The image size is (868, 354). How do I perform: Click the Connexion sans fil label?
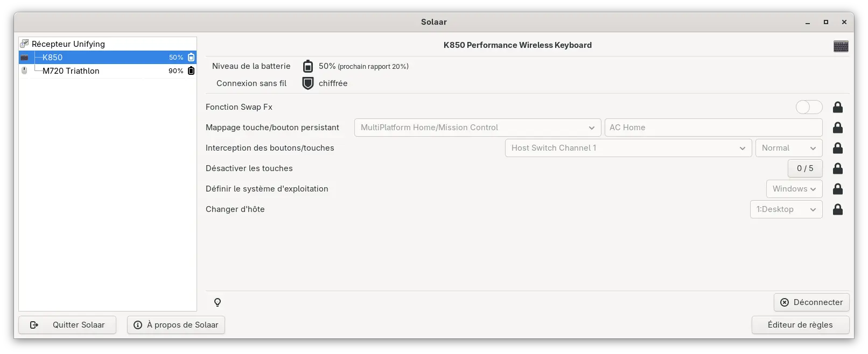(251, 83)
